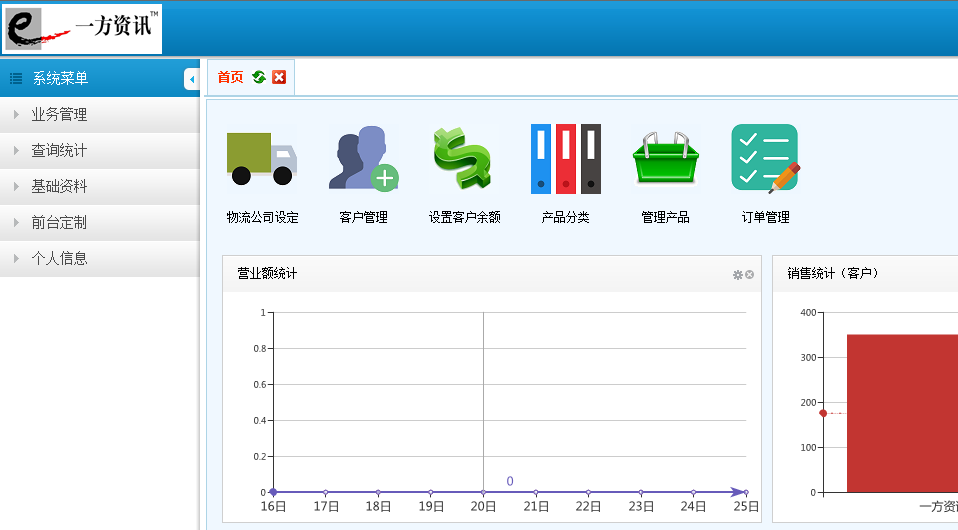Click the 20日 data point on chart
The image size is (958, 530).
tap(483, 492)
